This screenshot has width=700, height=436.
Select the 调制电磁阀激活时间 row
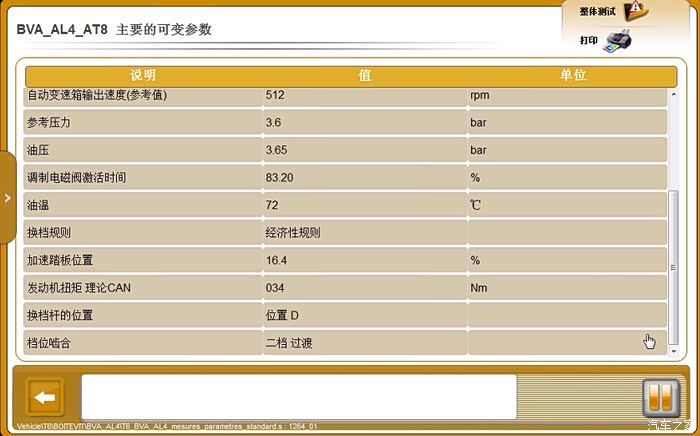tap(143, 178)
